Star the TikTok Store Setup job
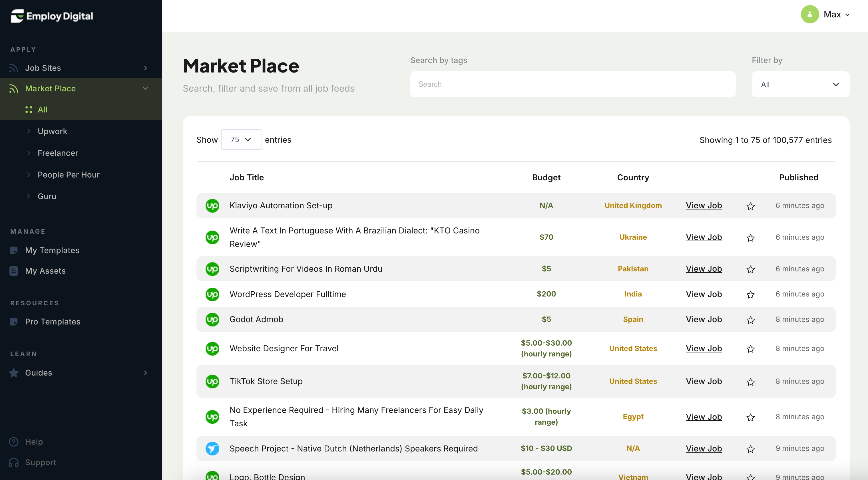Viewport: 868px width, 480px height. 750,382
